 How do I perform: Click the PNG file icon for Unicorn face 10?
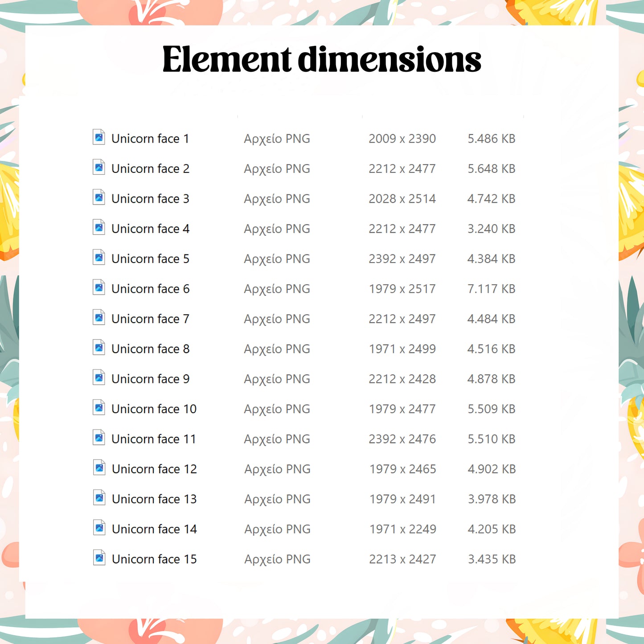click(x=99, y=407)
